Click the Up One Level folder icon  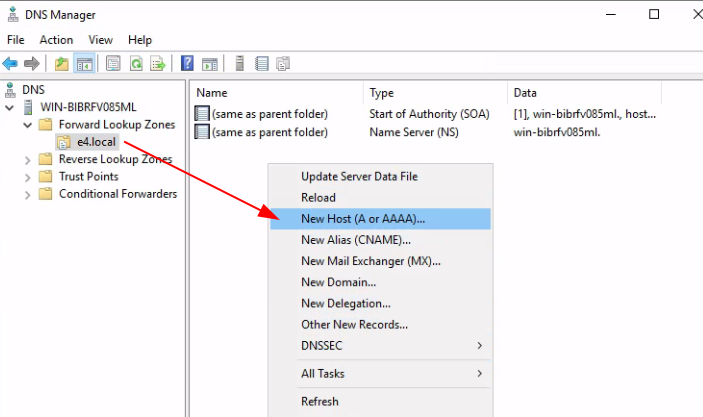tap(61, 64)
